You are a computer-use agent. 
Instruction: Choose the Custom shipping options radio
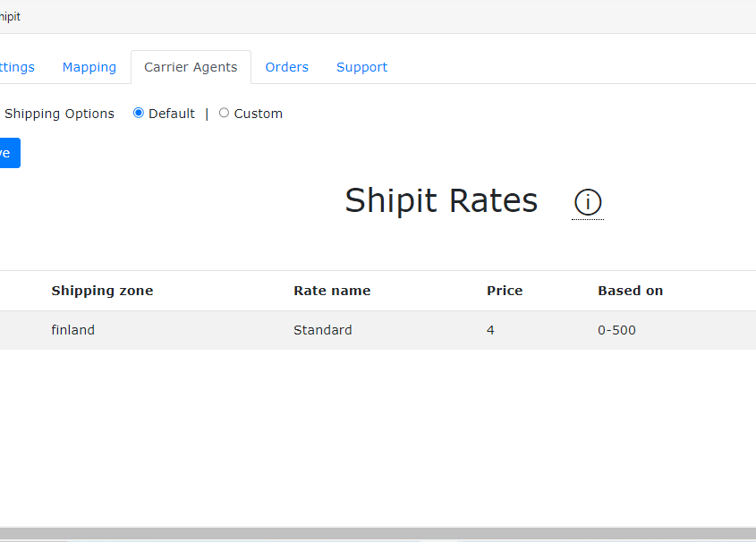[224, 113]
